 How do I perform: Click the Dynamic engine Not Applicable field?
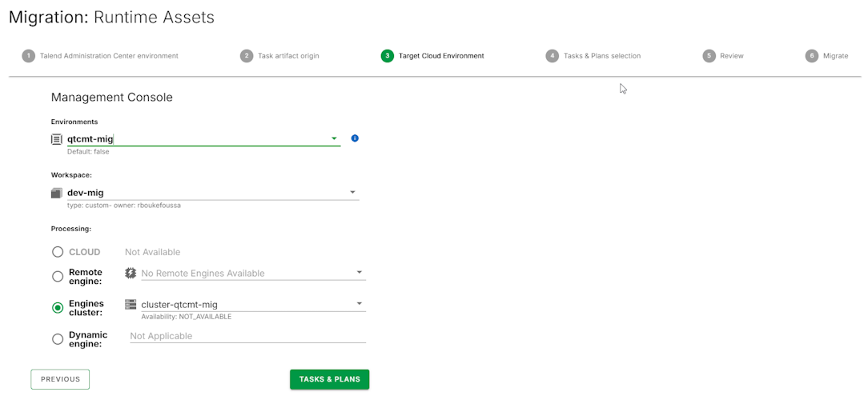click(247, 336)
